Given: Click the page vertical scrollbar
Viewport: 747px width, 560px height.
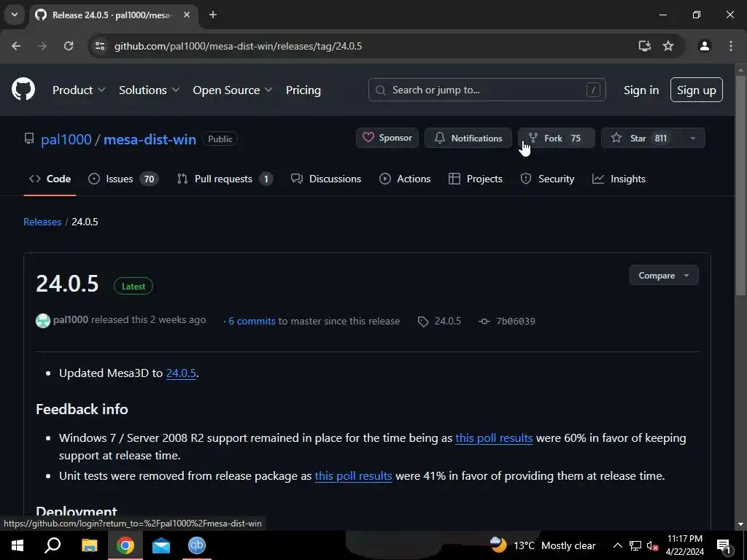Looking at the screenshot, I should pos(740,186).
